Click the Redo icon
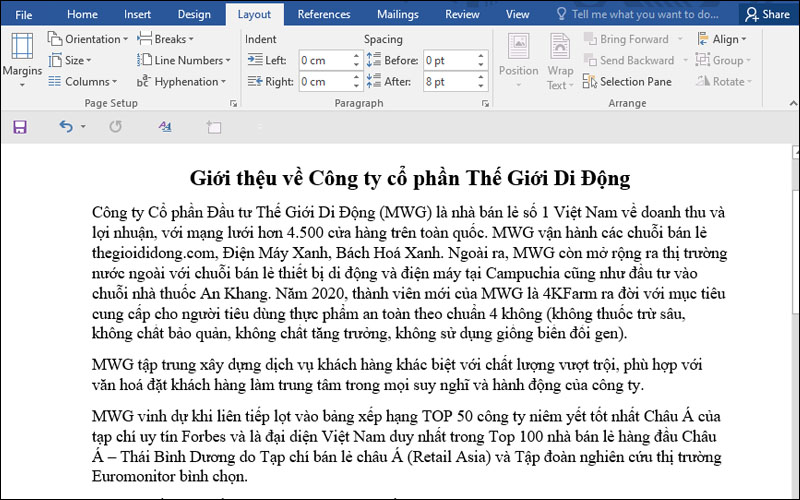 [x=116, y=126]
